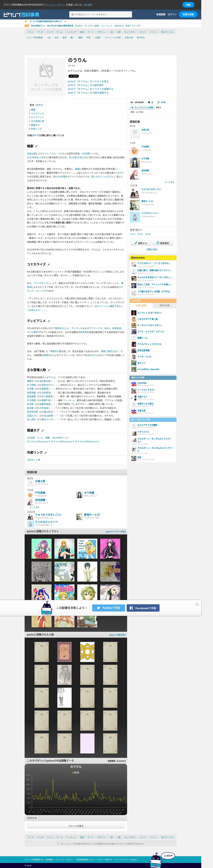Screen dimensions: 213x868
Task: Click the edit pencil icon beside 関連タグ
Action: point(42,430)
